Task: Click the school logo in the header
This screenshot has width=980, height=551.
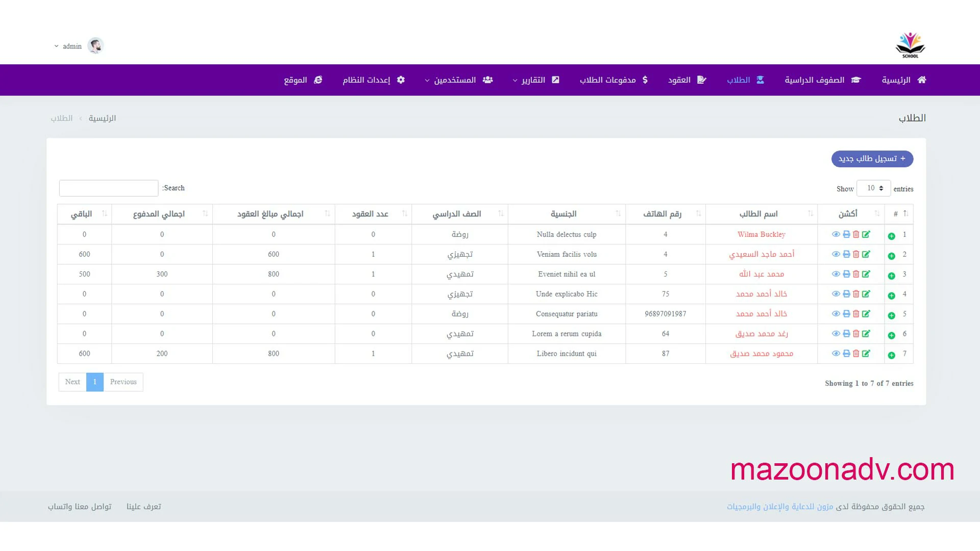Action: click(x=910, y=45)
